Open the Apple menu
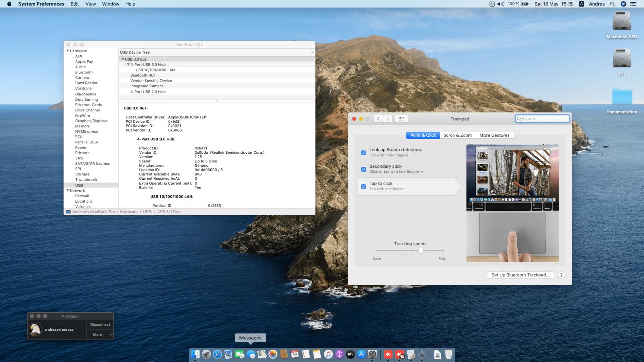 (9, 4)
